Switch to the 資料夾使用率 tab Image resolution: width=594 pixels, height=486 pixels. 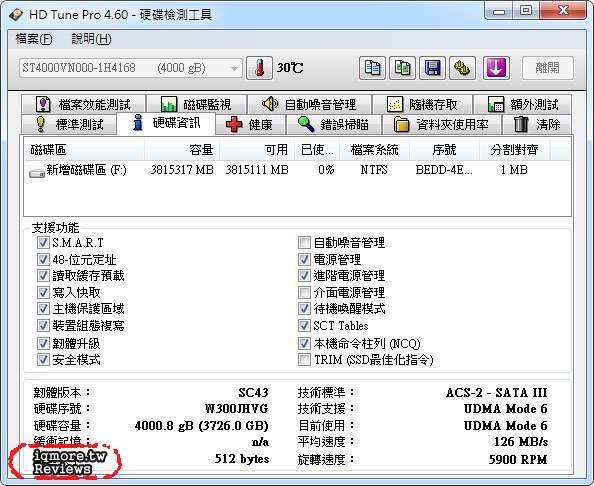(442, 124)
